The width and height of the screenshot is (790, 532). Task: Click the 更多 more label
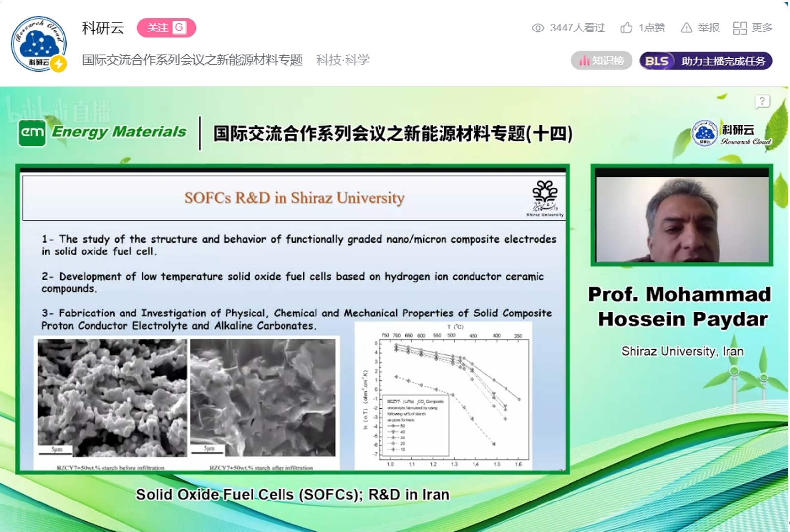pyautogui.click(x=762, y=28)
